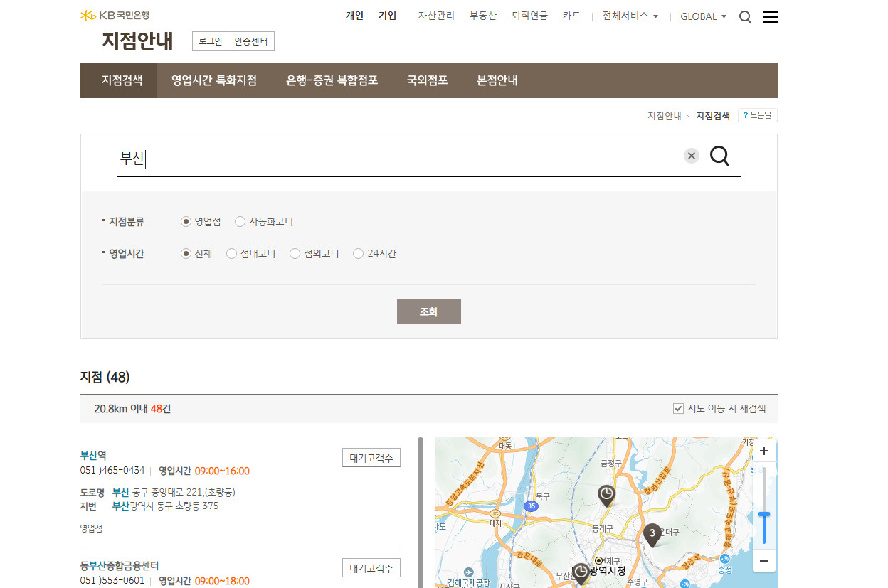The image size is (888, 588).
Task: Open 도움말 help button
Action: coord(758,115)
